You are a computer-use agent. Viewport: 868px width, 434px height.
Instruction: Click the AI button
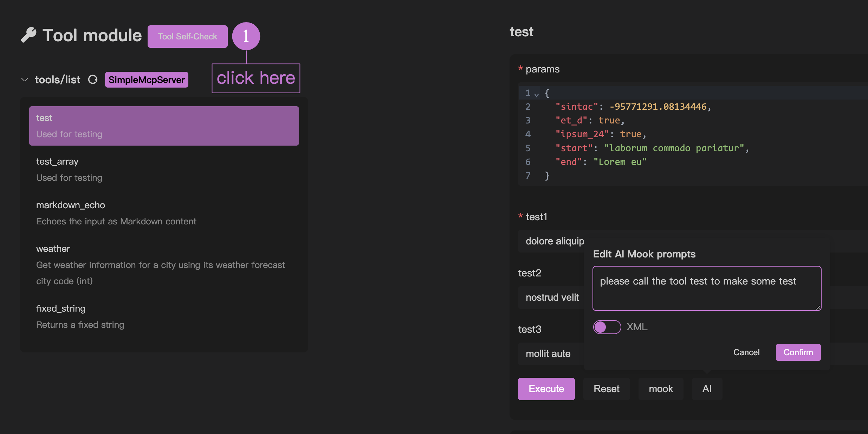[707, 389]
